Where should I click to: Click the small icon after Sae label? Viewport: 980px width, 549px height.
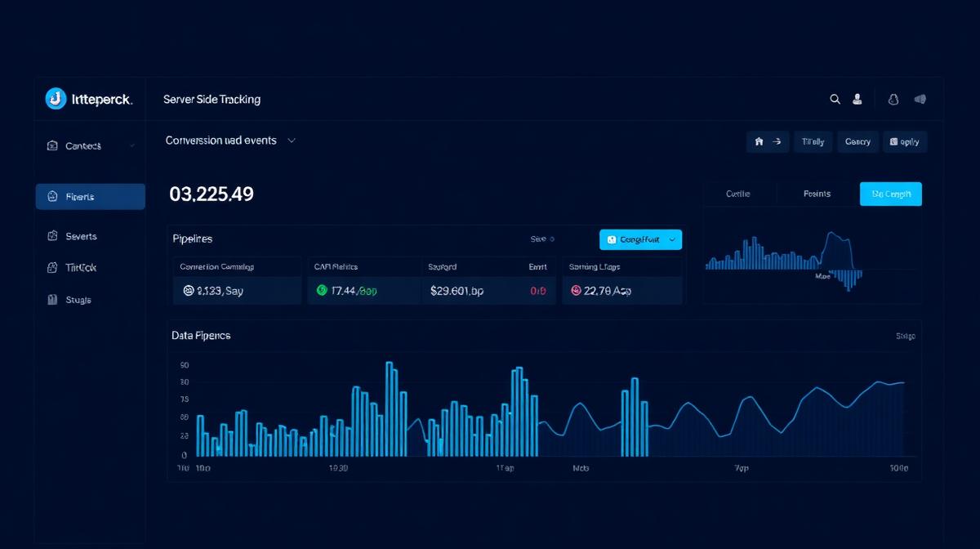tap(552, 239)
